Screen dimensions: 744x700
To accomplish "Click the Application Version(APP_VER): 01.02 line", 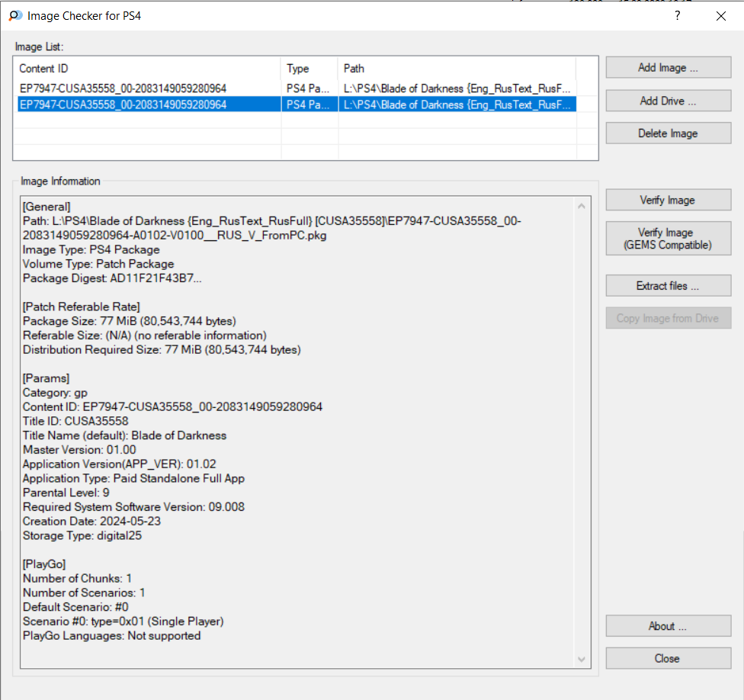I will point(119,464).
